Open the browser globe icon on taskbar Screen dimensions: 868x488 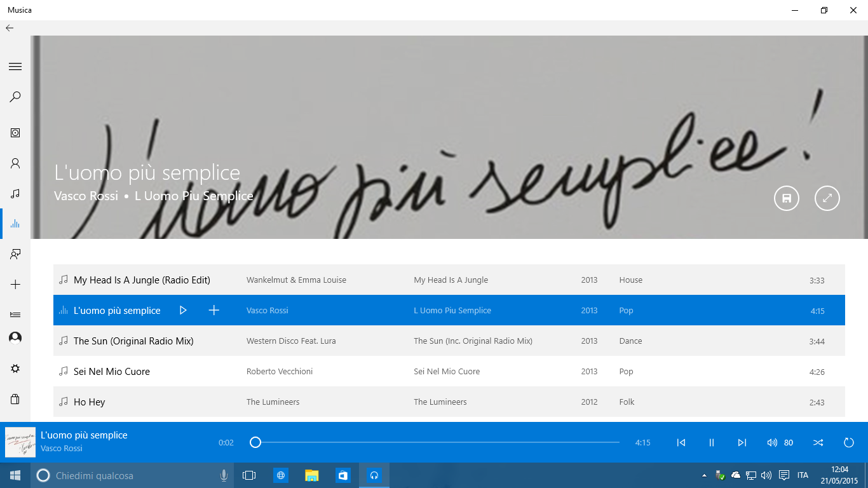[281, 475]
